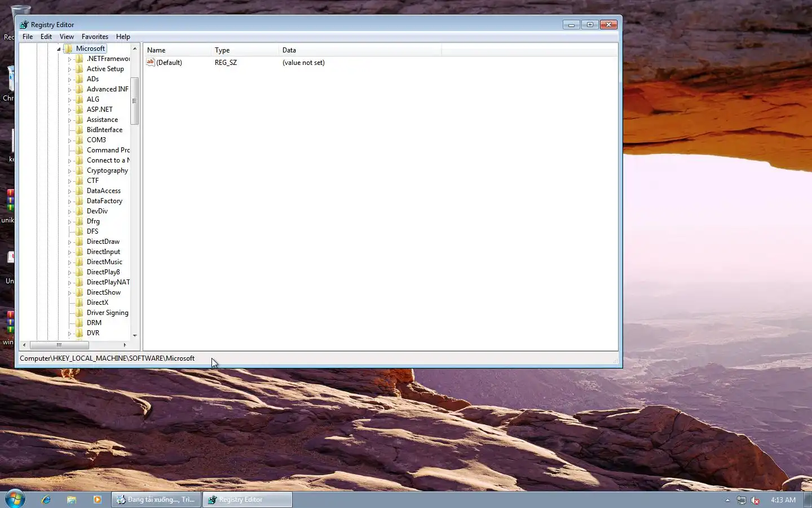Viewport: 812px width, 508px height.
Task: Select the Microsoft folder icon
Action: click(x=68, y=49)
